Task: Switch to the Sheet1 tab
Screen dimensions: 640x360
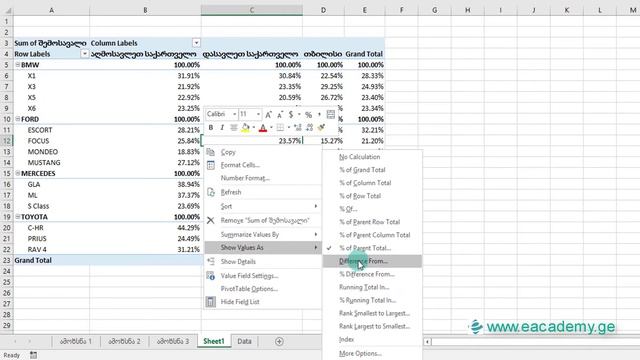Action: point(214,341)
